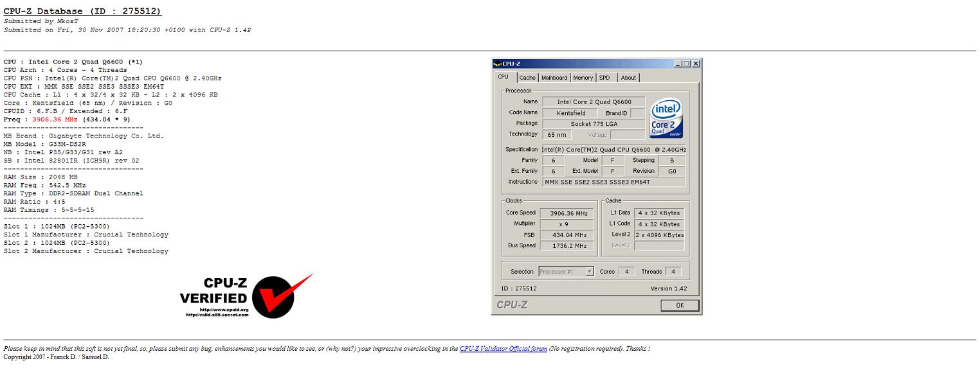Screen dimensions: 980x379
Task: Click the Cores count field
Action: click(x=627, y=272)
